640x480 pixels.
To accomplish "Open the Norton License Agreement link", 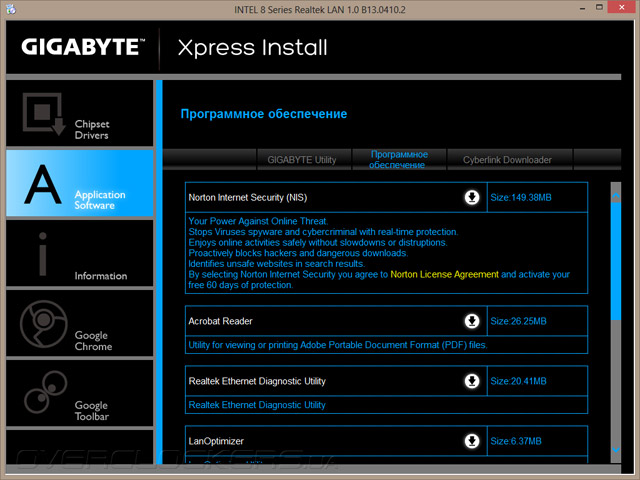I will pos(444,274).
